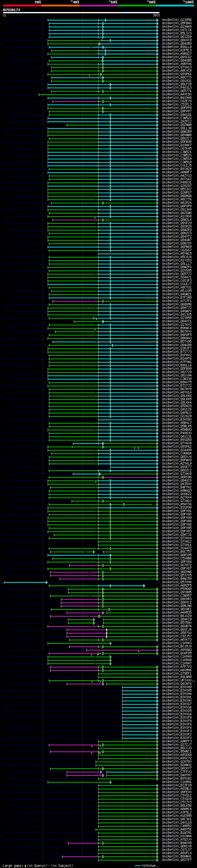Click the =100char. scale legend

click(x=146, y=866)
